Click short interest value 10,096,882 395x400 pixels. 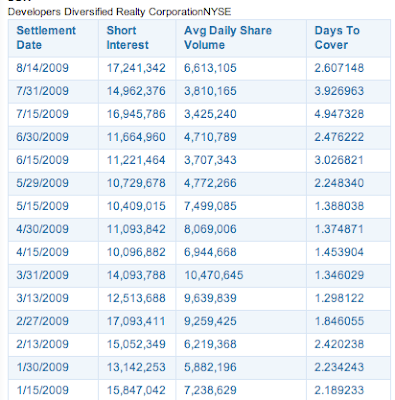(x=136, y=252)
